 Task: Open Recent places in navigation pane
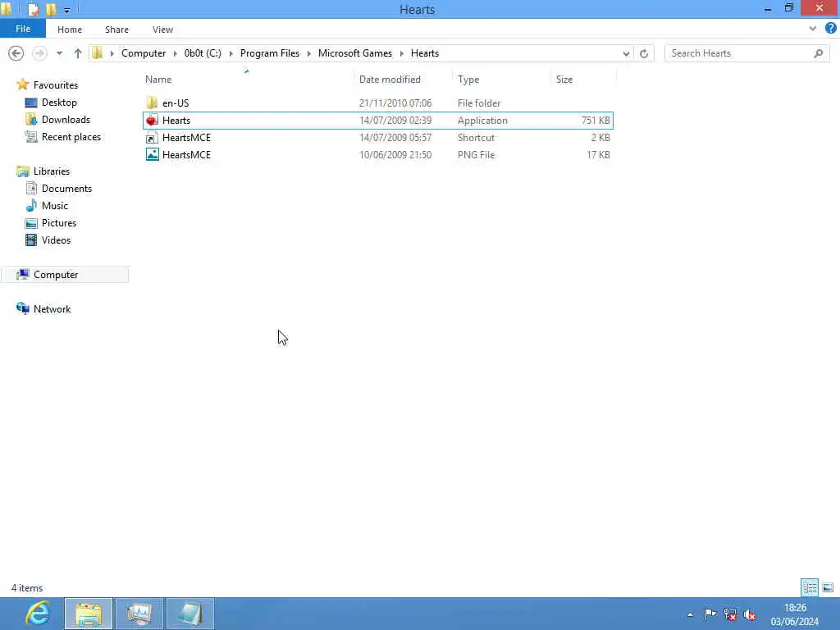tap(71, 137)
